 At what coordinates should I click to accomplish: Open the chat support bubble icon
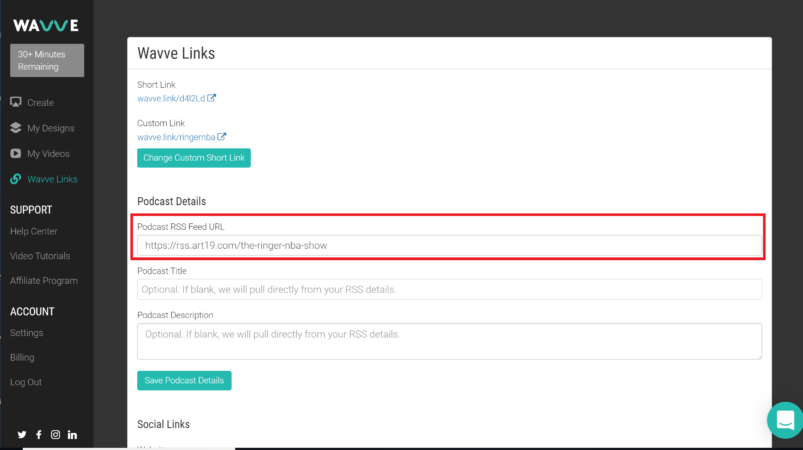784,419
